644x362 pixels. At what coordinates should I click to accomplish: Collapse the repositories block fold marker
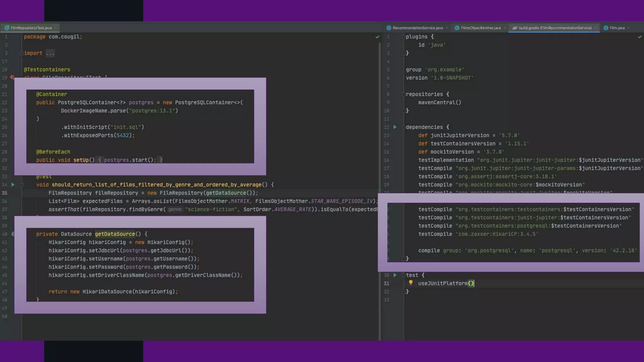403,94
